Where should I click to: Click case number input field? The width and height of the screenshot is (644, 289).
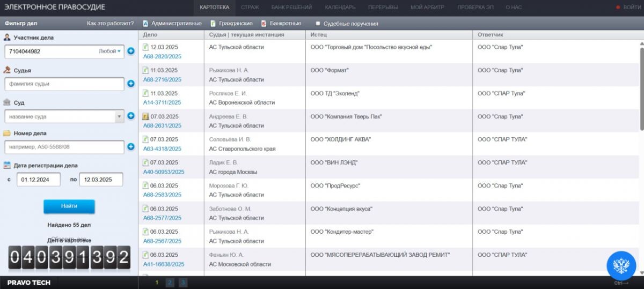click(64, 146)
